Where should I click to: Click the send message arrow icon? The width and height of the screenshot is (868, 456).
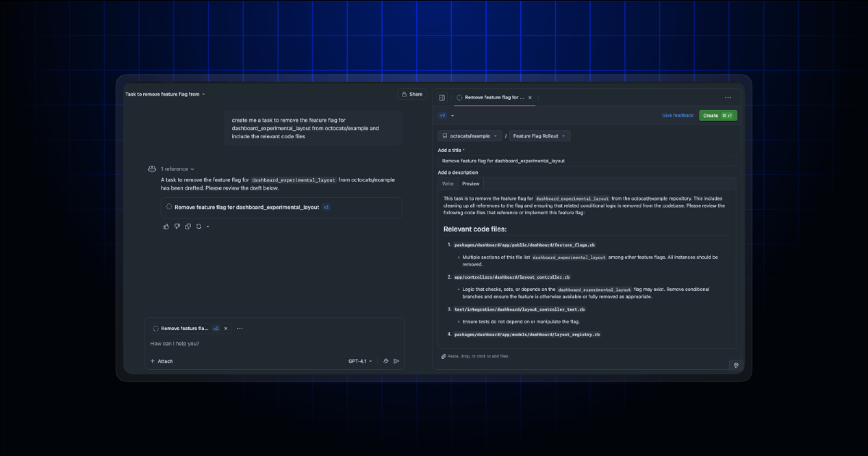pyautogui.click(x=396, y=361)
